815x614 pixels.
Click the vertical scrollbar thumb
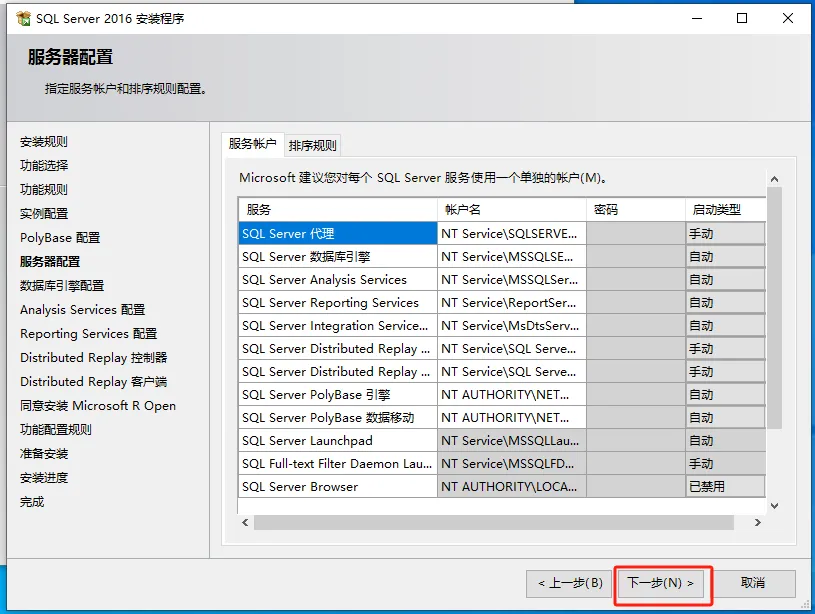[x=774, y=308]
